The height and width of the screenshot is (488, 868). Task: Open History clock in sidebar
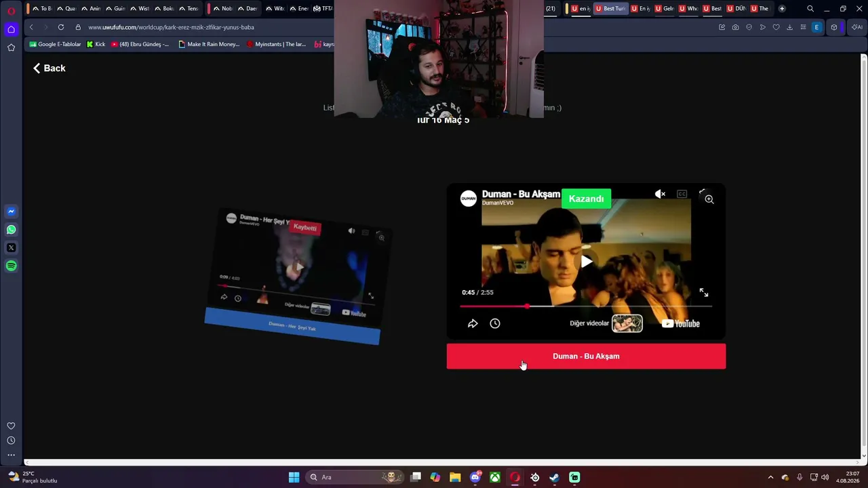point(11,441)
